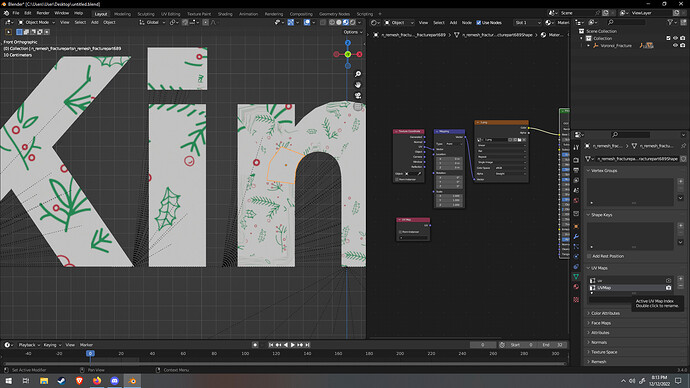This screenshot has height=388, width=690.
Task: Open the Texture checker properties tab
Action: [x=576, y=300]
